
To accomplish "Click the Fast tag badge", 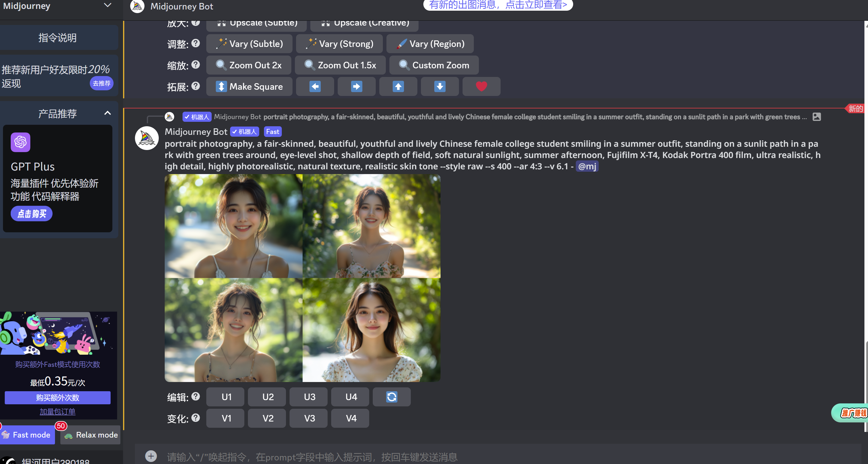I will coord(272,132).
